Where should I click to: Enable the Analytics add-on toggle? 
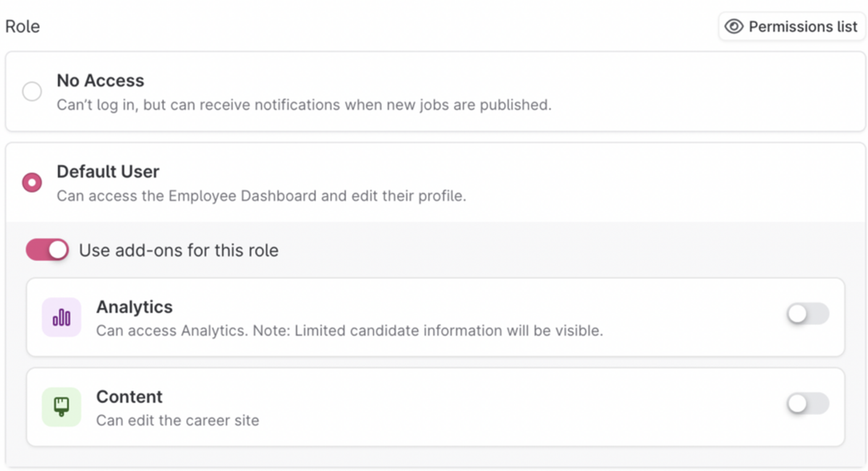(807, 314)
